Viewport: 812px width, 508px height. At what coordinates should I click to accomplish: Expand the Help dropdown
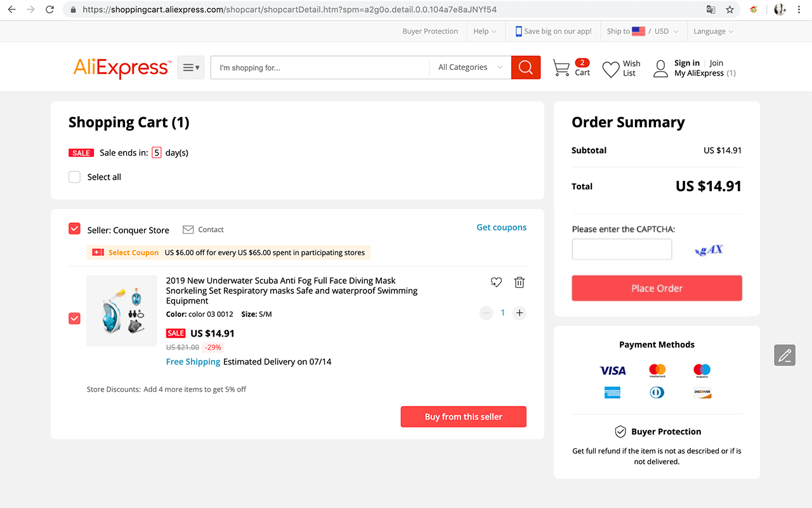point(485,31)
